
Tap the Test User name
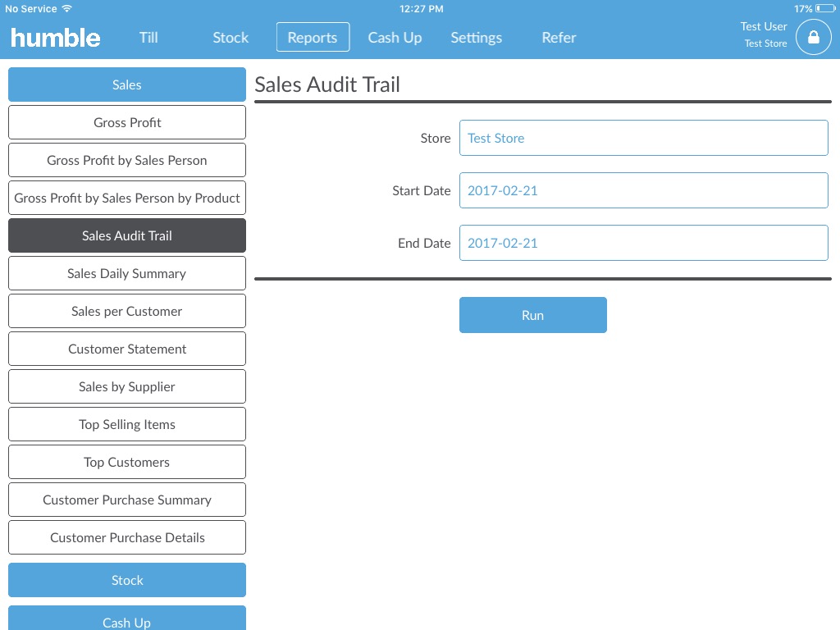(x=764, y=26)
